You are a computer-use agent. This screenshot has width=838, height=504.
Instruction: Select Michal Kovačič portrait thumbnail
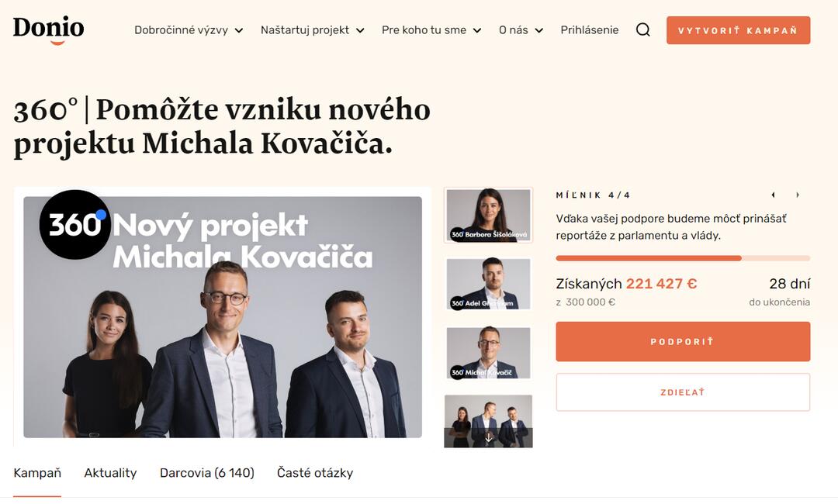click(489, 353)
